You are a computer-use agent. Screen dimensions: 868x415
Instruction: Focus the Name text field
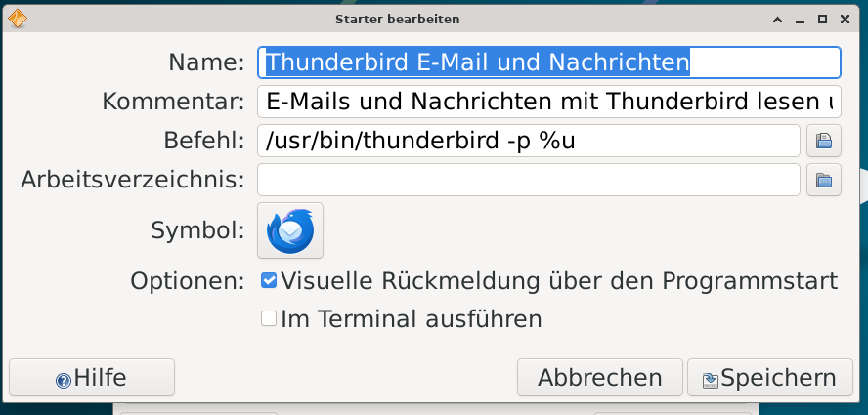click(547, 62)
